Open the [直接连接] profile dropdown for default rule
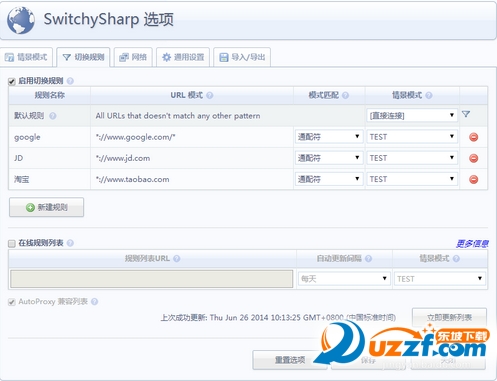This screenshot has height=381, width=497. tap(412, 116)
